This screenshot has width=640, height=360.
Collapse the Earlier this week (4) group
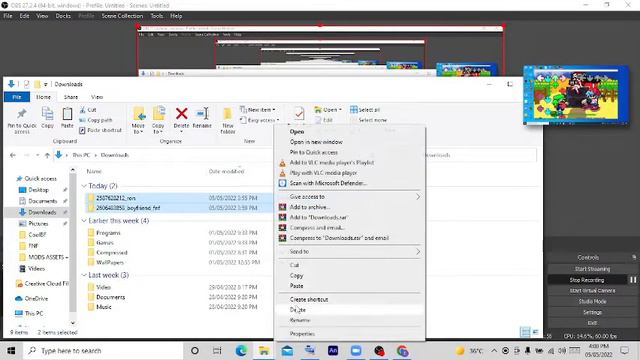coord(84,221)
